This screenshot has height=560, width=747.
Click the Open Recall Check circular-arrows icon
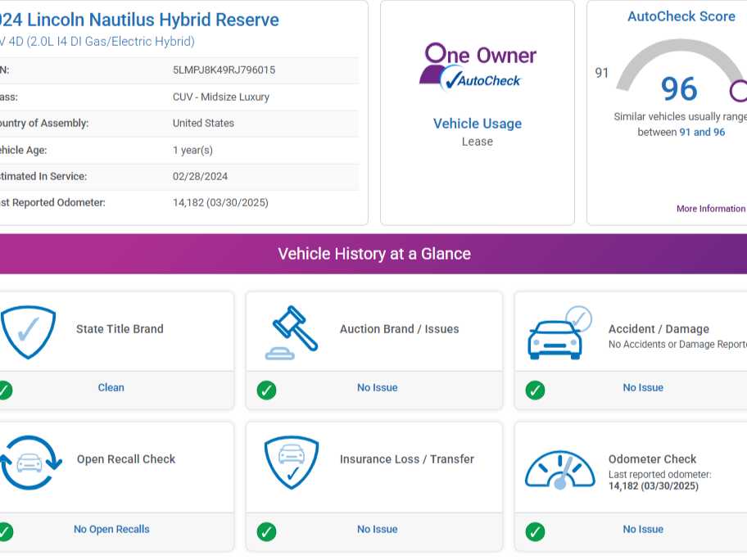click(x=30, y=463)
